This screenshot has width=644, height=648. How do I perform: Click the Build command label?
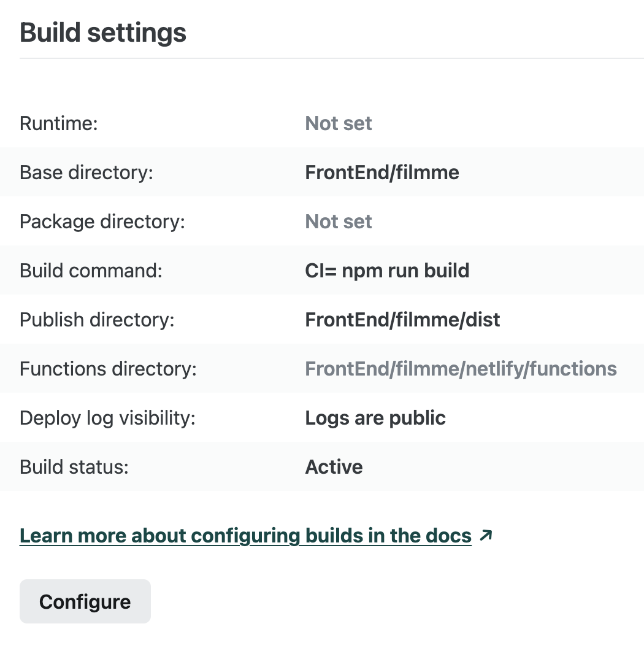(91, 271)
